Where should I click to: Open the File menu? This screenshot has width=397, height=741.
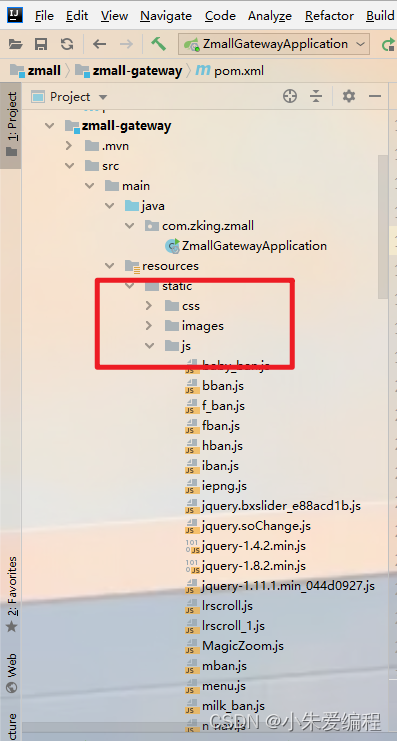coord(44,16)
